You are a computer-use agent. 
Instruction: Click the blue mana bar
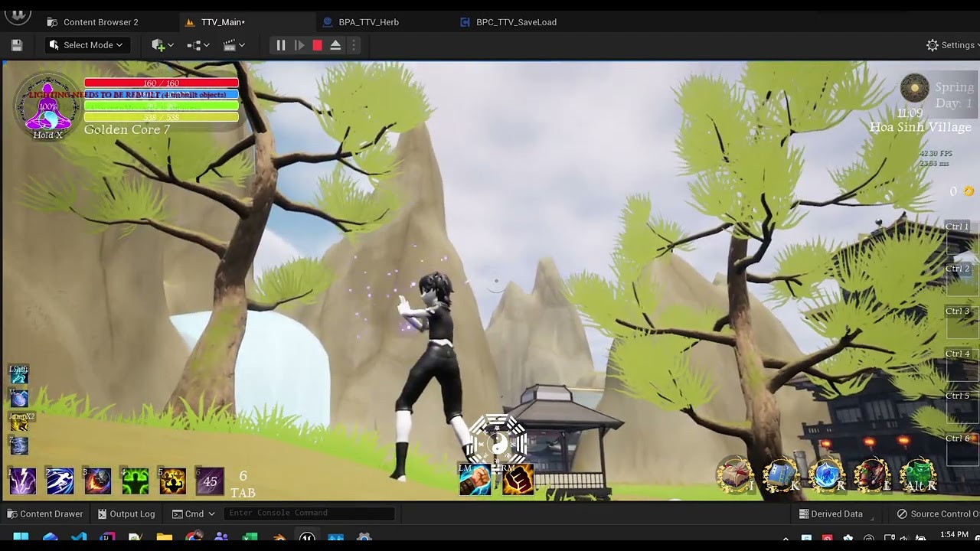click(x=162, y=94)
